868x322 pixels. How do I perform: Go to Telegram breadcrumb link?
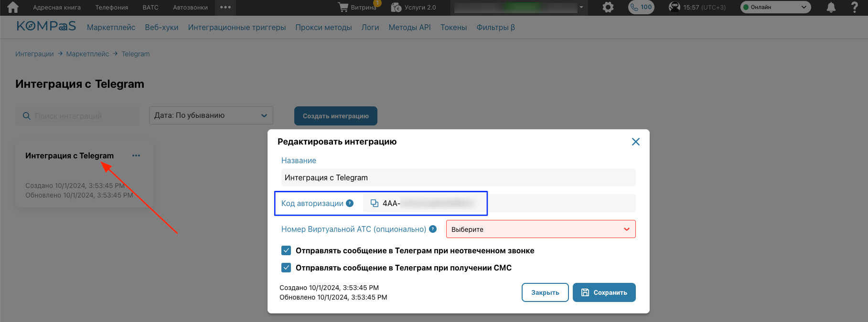coord(136,54)
